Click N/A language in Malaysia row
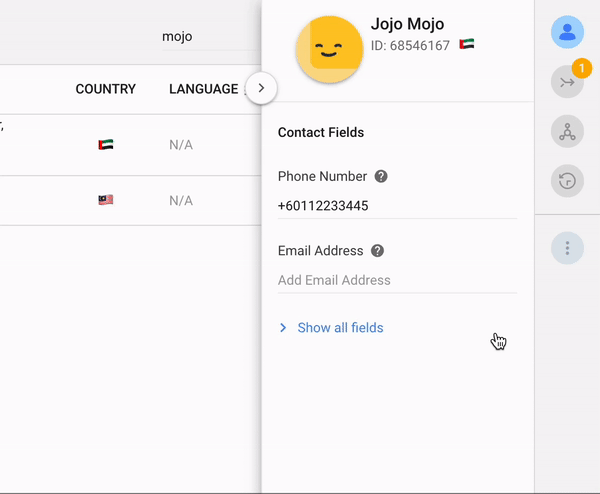 click(181, 201)
